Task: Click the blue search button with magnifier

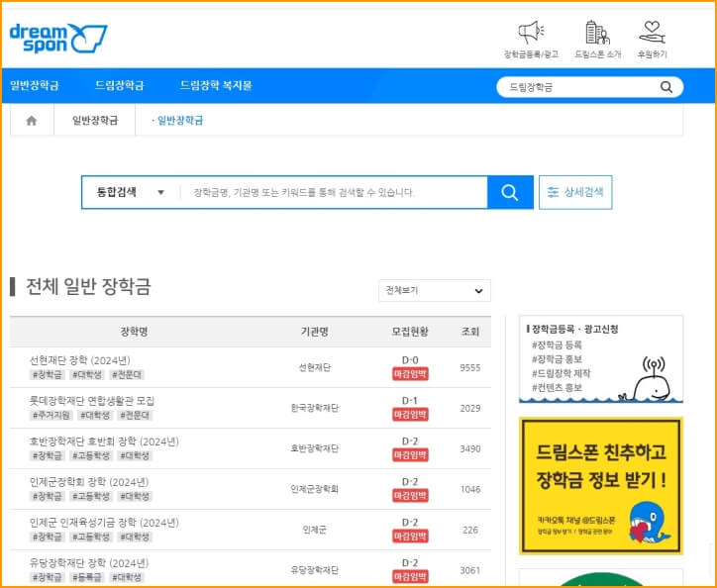Action: (x=510, y=192)
